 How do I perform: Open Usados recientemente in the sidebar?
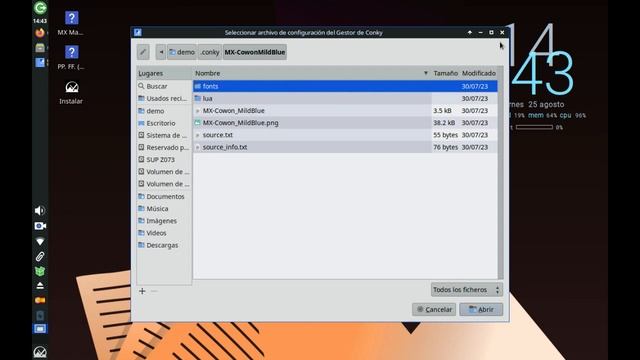tap(164, 98)
